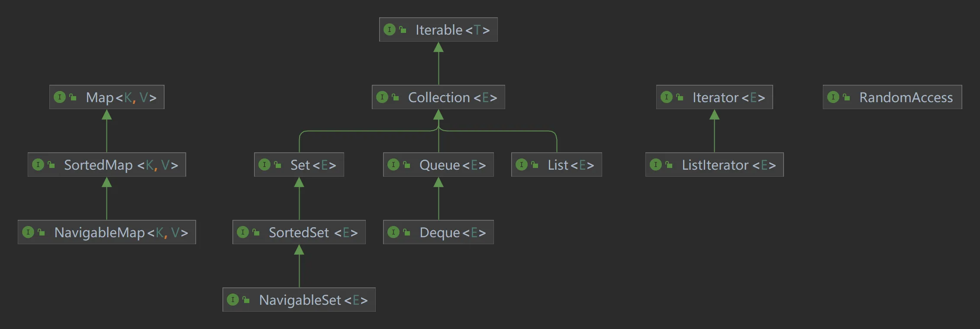This screenshot has width=980, height=329.
Task: Click the arrowhead below the Iterator<E> node
Action: tap(714, 115)
